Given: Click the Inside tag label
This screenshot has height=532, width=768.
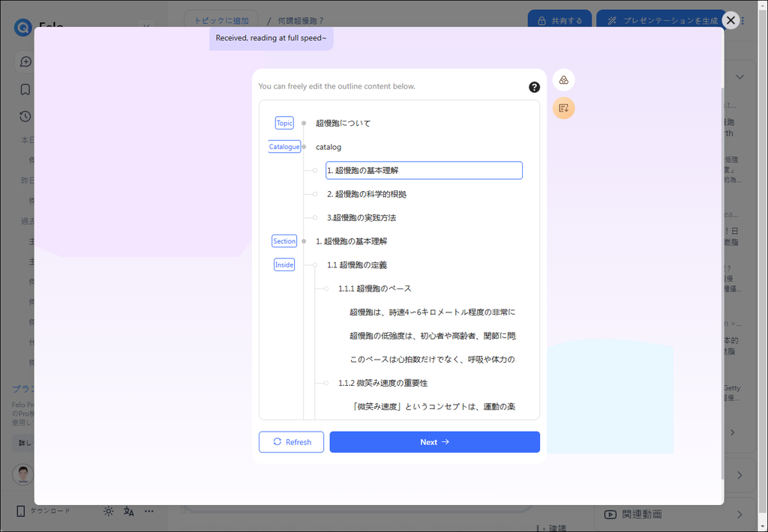Looking at the screenshot, I should click(284, 265).
